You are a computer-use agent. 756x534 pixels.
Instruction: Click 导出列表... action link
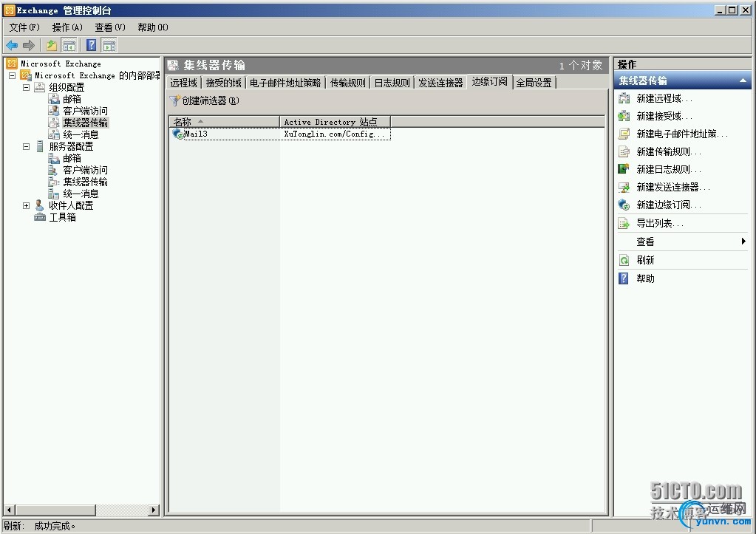pyautogui.click(x=660, y=223)
